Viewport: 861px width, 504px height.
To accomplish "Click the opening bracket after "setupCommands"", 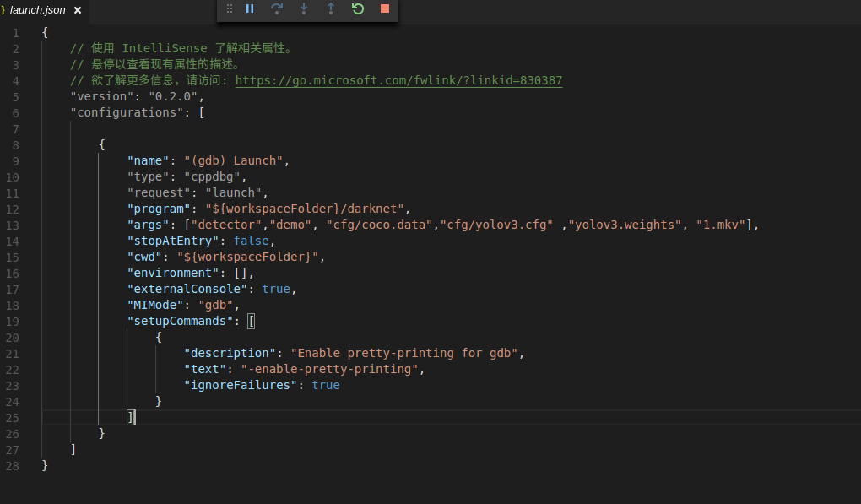I will click(x=252, y=321).
